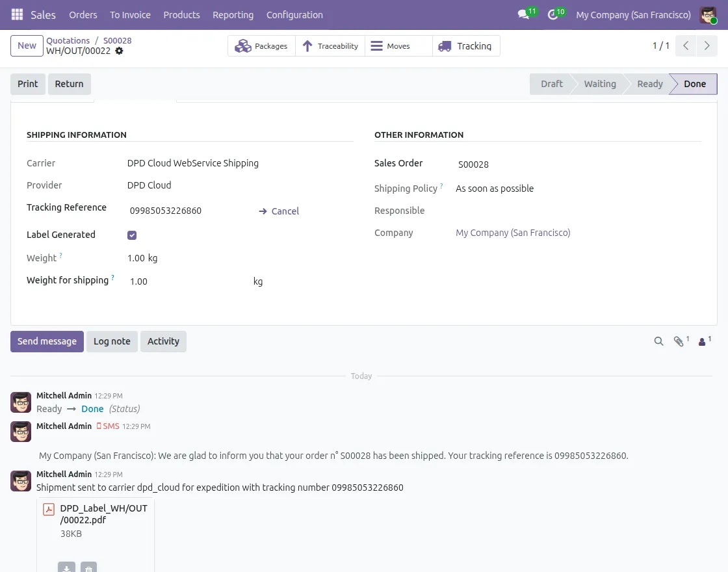Open the followers list

pos(702,341)
